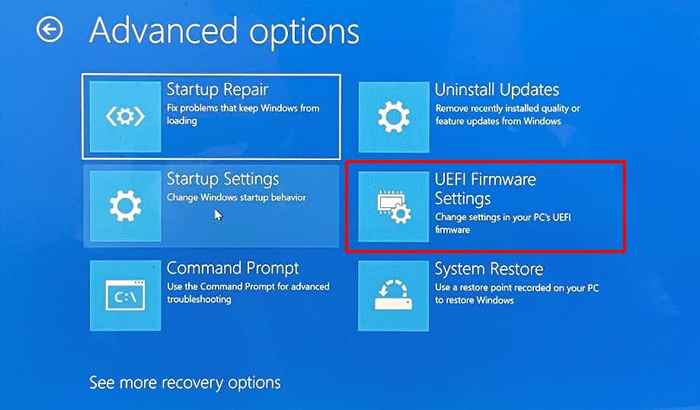Click 'Fix problems that keep Windows from loading' text
The width and height of the screenshot is (700, 410).
click(x=243, y=114)
